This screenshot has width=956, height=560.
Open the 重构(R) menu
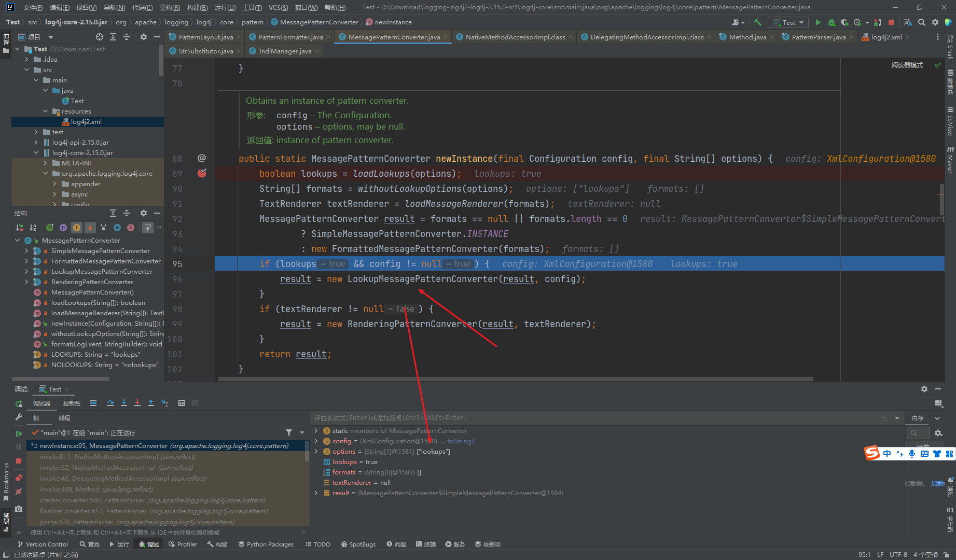pyautogui.click(x=170, y=7)
